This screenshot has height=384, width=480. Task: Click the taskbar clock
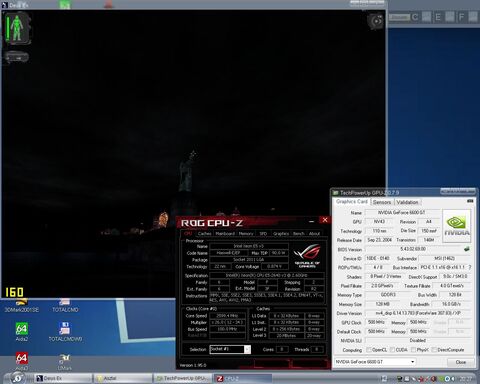(466, 379)
